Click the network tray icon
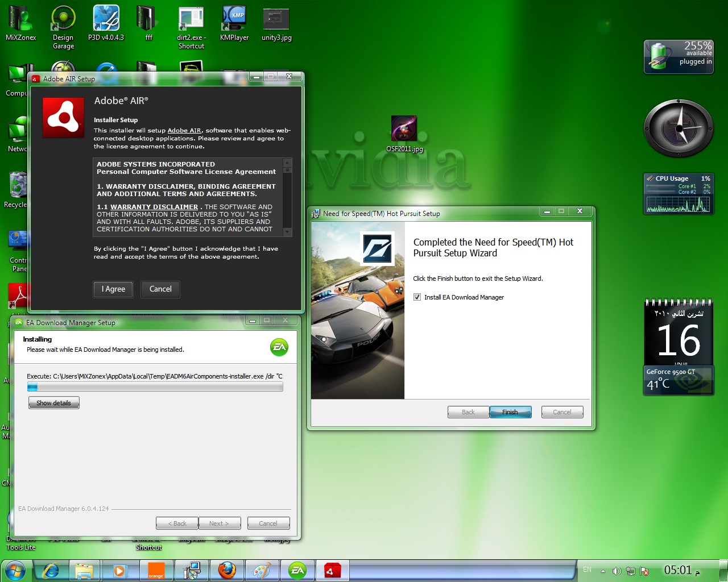This screenshot has width=728, height=582. click(x=630, y=571)
